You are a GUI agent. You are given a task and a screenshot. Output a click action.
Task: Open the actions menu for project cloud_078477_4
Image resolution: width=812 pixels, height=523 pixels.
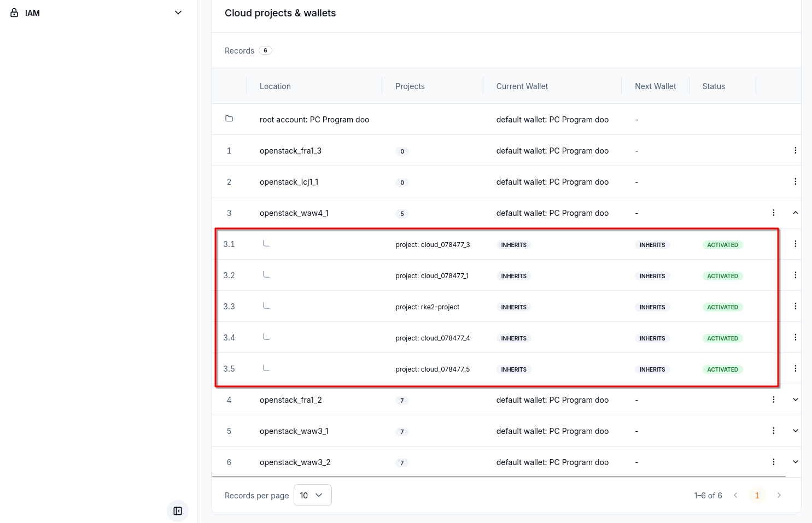coord(795,337)
